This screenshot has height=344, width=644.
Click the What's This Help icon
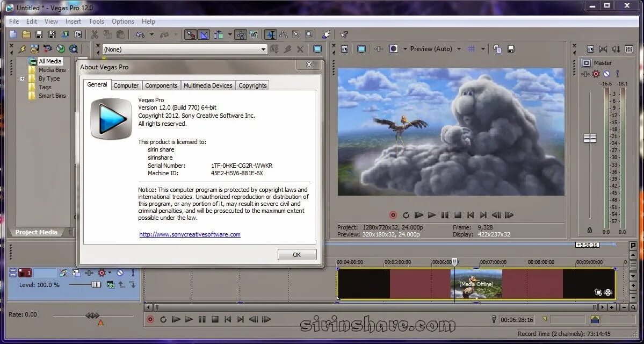(344, 34)
